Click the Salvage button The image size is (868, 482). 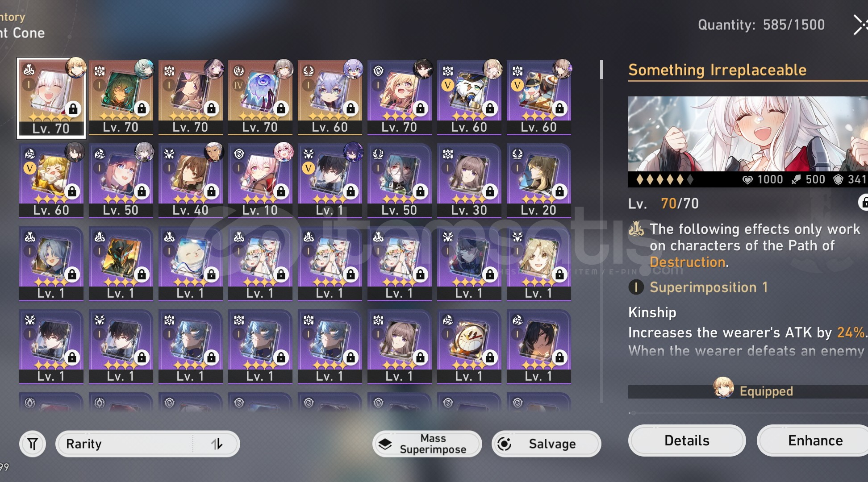(x=547, y=444)
